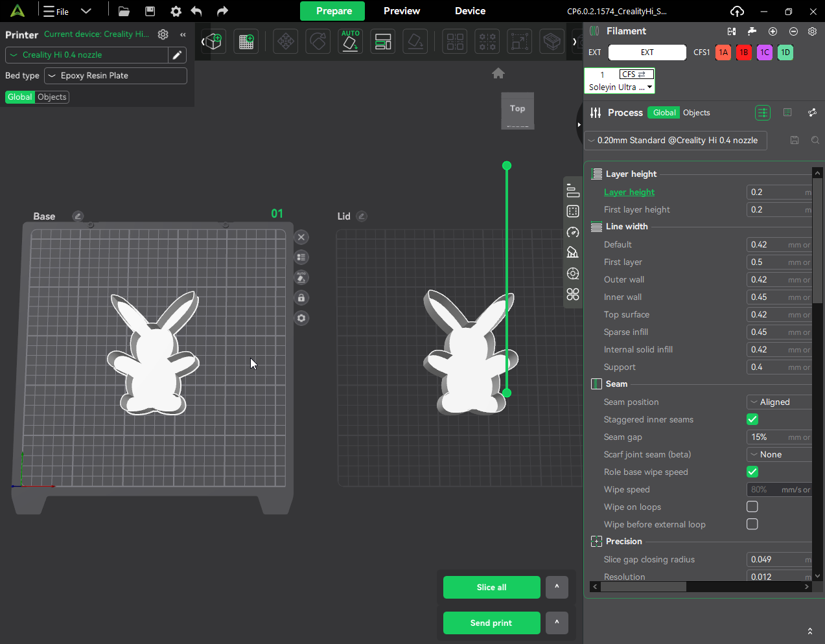Screen dimensions: 825x644
Task: Switch to the Preview tab
Action: pos(401,11)
